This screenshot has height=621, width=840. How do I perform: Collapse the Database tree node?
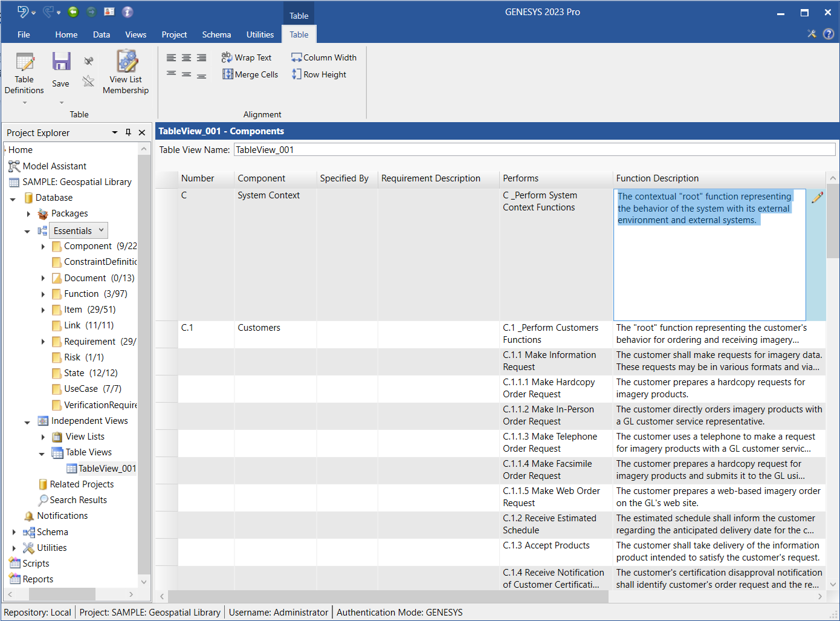13,198
